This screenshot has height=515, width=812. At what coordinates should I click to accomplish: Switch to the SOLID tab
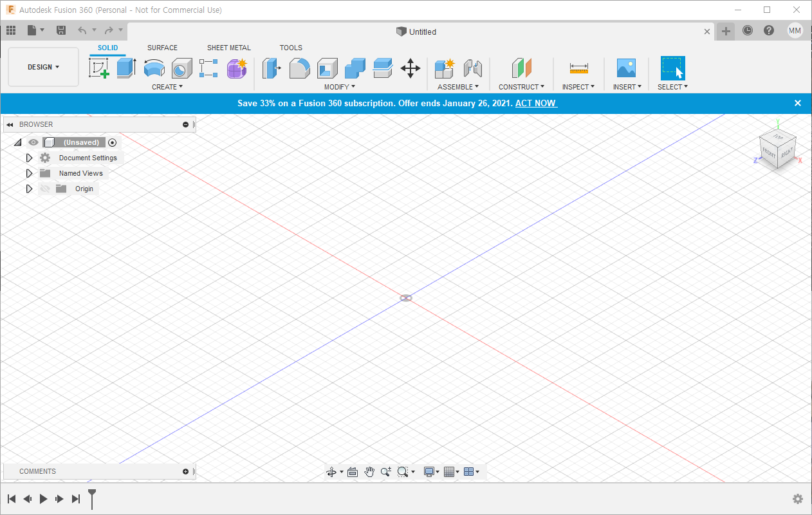click(x=108, y=48)
